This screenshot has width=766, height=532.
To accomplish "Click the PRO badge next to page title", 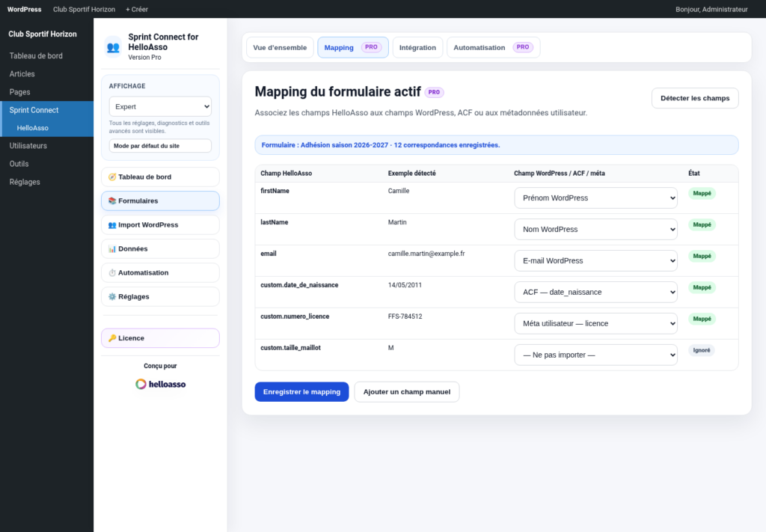I will coord(434,92).
